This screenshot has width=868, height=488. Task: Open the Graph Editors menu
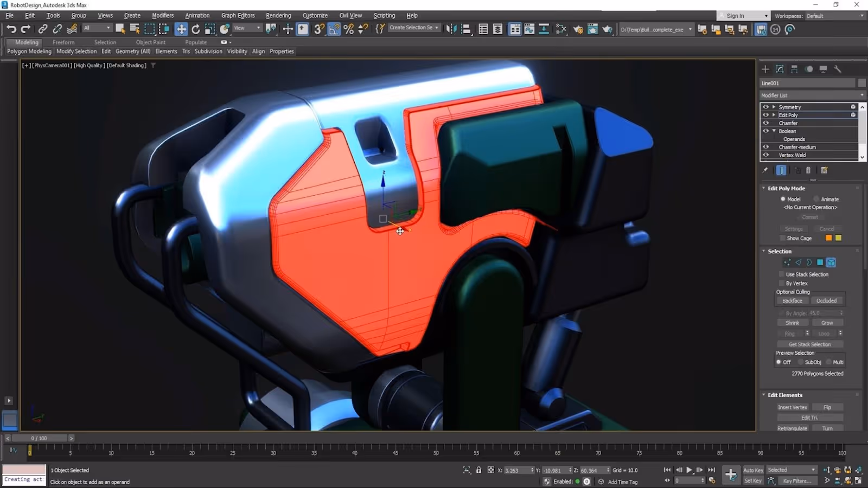[x=238, y=16]
